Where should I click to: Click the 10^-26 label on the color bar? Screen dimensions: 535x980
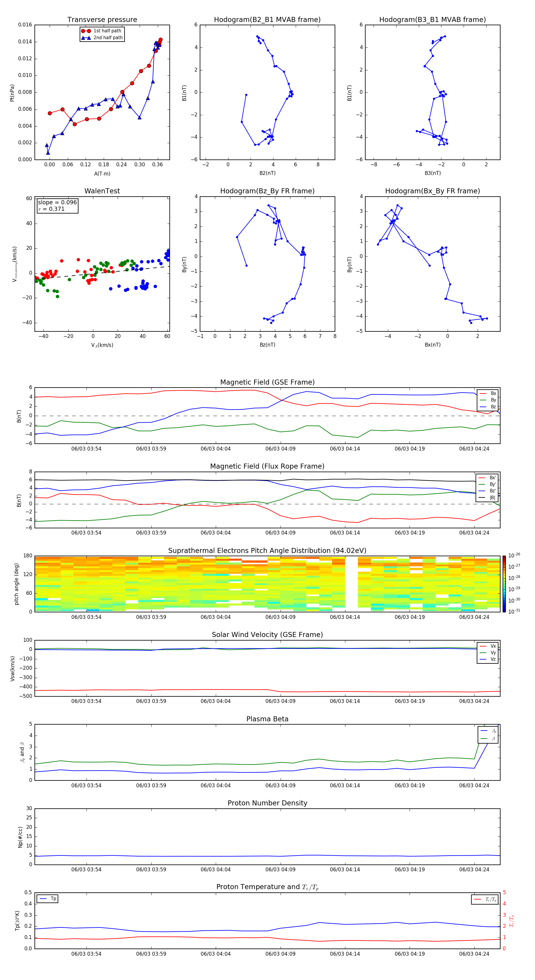(x=514, y=555)
